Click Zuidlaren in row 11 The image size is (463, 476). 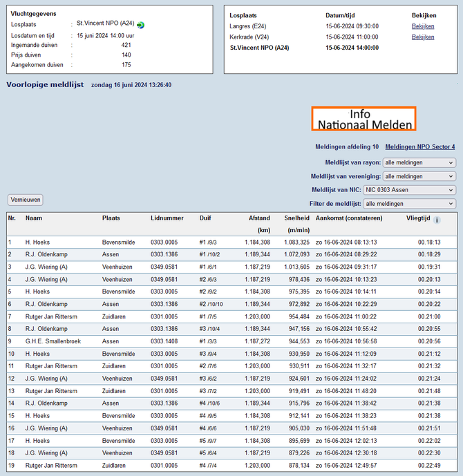pyautogui.click(x=113, y=366)
